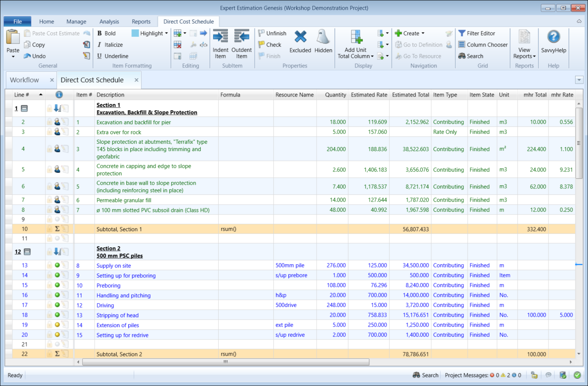The height and width of the screenshot is (386, 588).
Task: Open SavvyHelp
Action: (x=554, y=37)
